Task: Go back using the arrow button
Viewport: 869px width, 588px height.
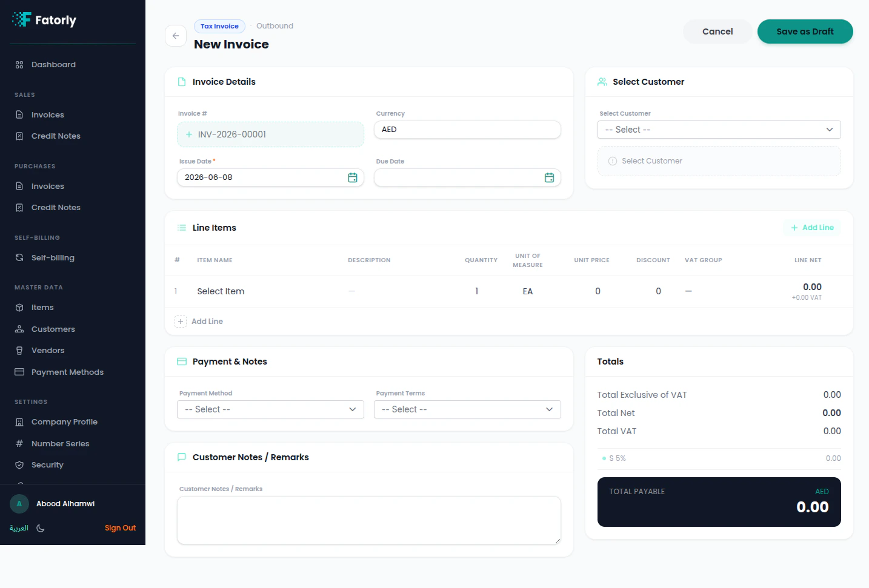Action: pyautogui.click(x=176, y=36)
